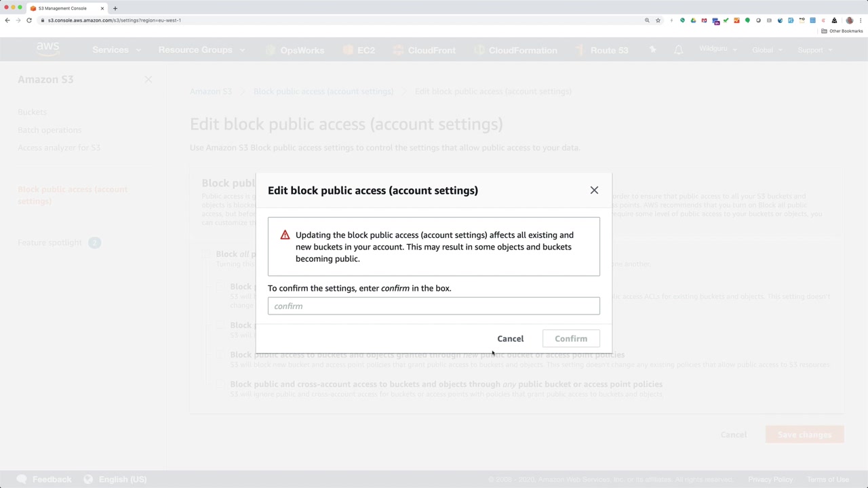
Task: Open the Route 53 shortcut
Action: point(602,50)
